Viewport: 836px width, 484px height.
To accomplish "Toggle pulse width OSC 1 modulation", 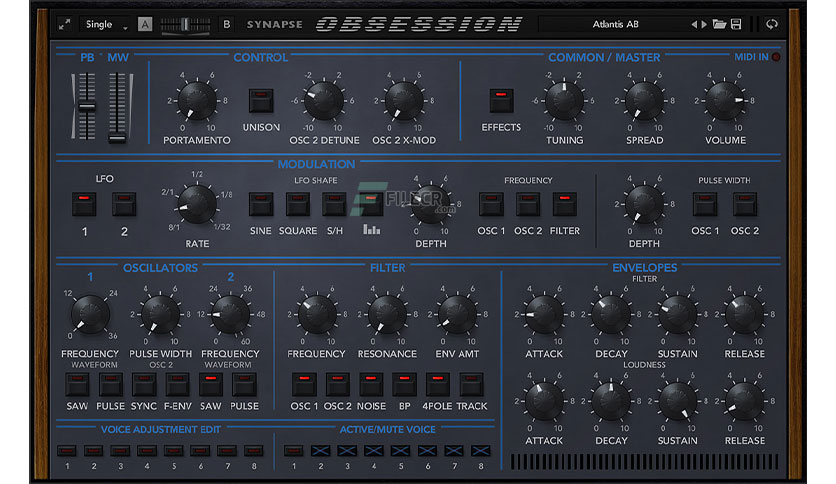I will click(x=705, y=204).
